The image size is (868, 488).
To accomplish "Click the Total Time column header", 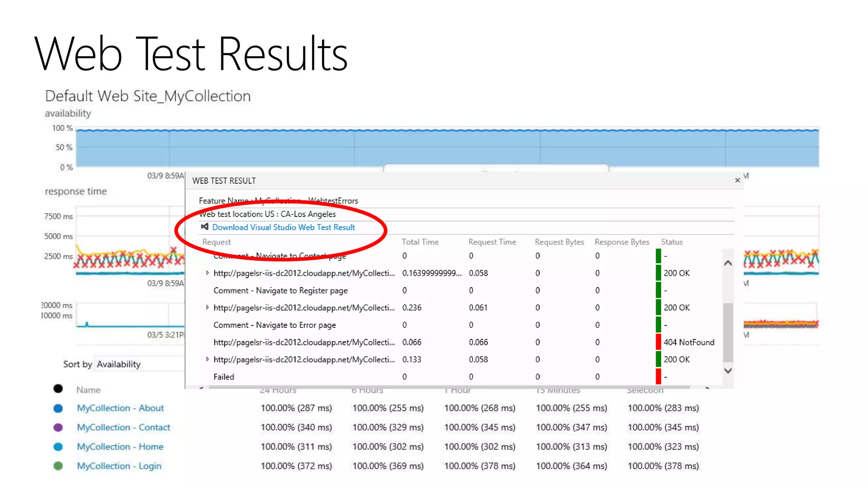I will click(420, 242).
